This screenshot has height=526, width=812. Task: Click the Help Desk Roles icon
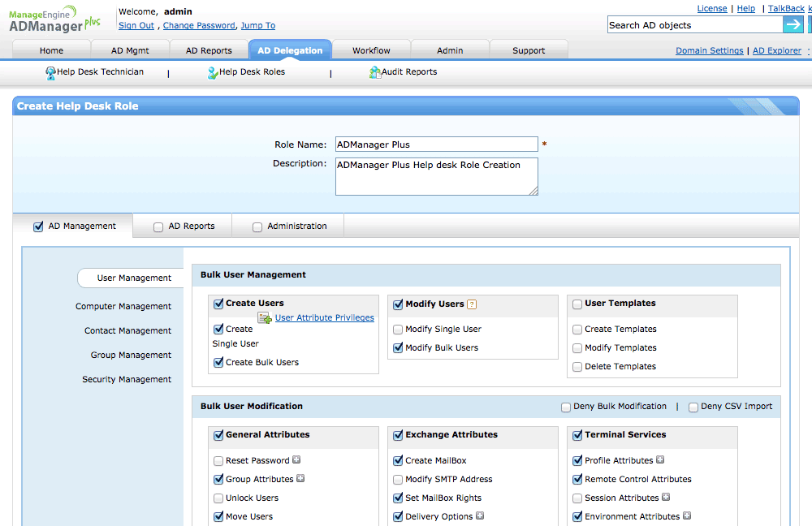(x=213, y=72)
